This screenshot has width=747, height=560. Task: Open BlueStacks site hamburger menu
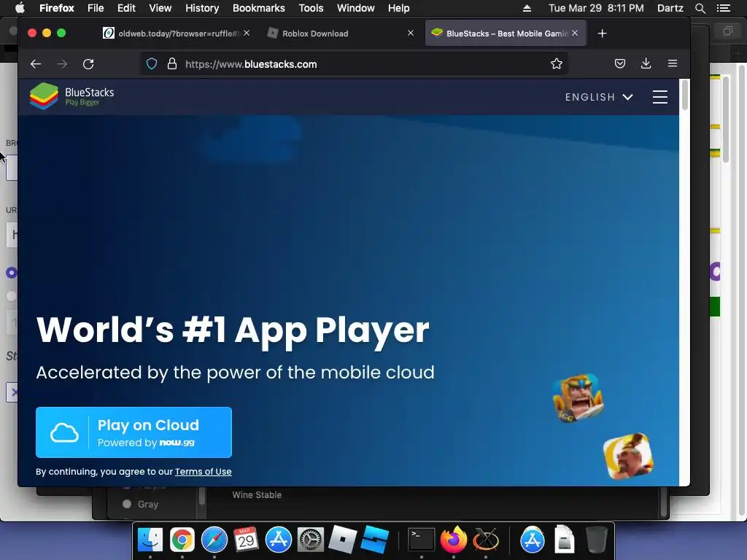click(659, 97)
